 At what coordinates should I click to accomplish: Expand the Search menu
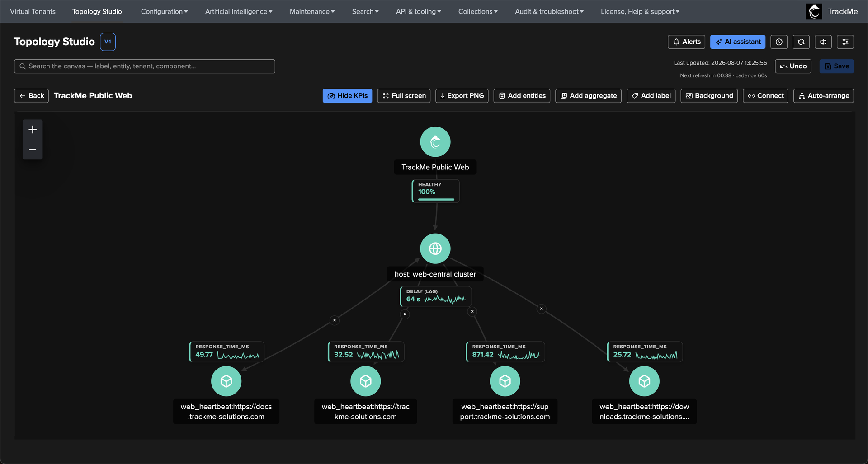tap(365, 12)
